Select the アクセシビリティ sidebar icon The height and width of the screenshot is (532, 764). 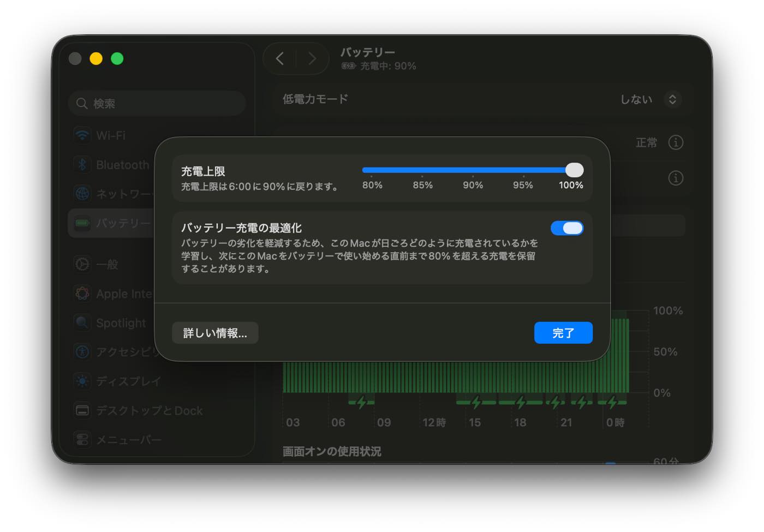coord(82,352)
